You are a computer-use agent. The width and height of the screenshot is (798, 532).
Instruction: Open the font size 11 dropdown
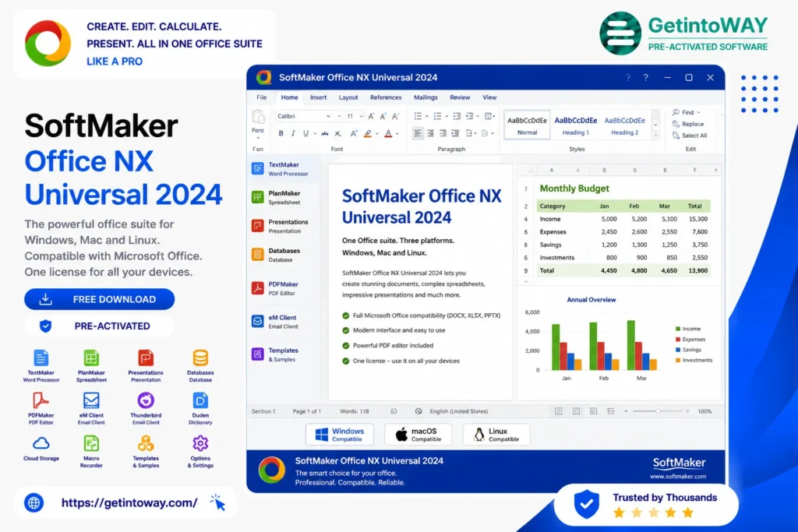click(361, 116)
